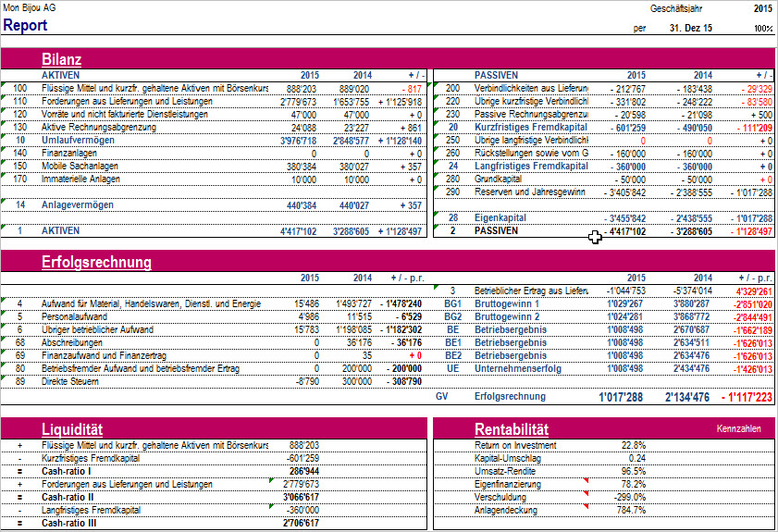The height and width of the screenshot is (532, 778).
Task: Click the comment marker on Eigenfinanzierung
Action: [586, 480]
